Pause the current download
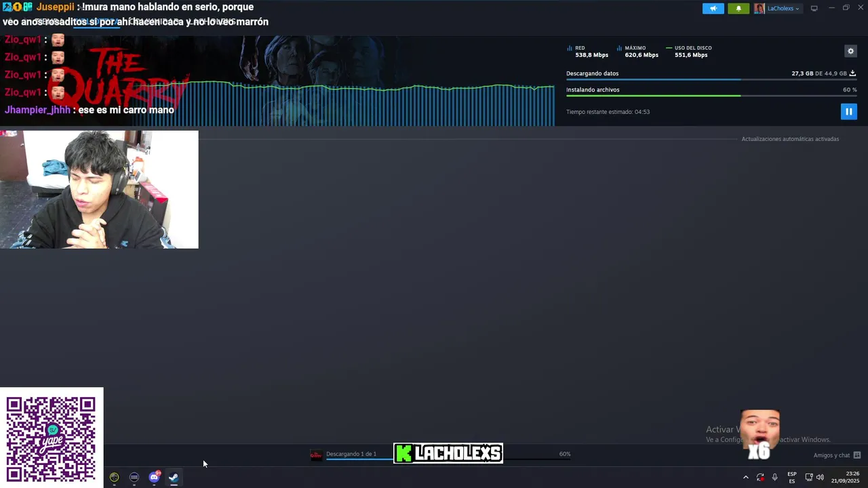The height and width of the screenshot is (488, 868). pyautogui.click(x=848, y=111)
